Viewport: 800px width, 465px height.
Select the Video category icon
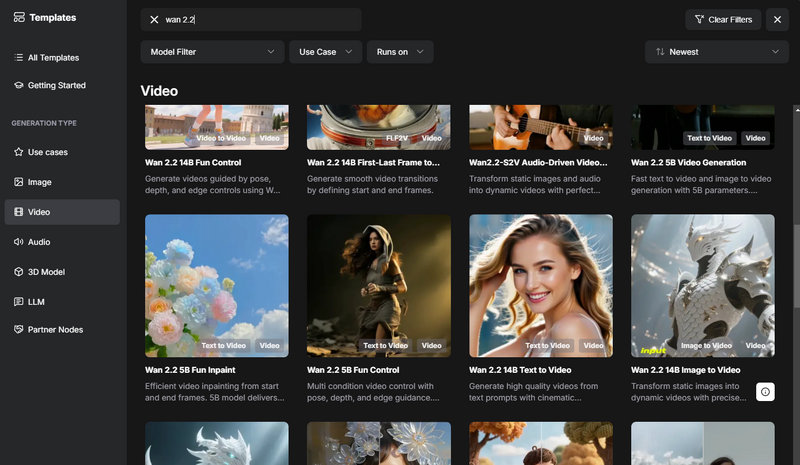click(x=19, y=212)
